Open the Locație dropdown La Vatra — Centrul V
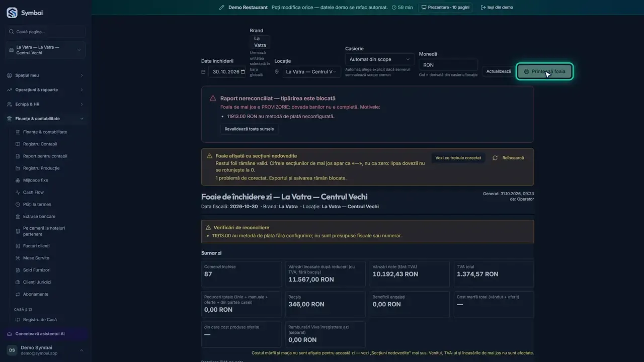Screen dimensions: 644x362 pos(311,72)
